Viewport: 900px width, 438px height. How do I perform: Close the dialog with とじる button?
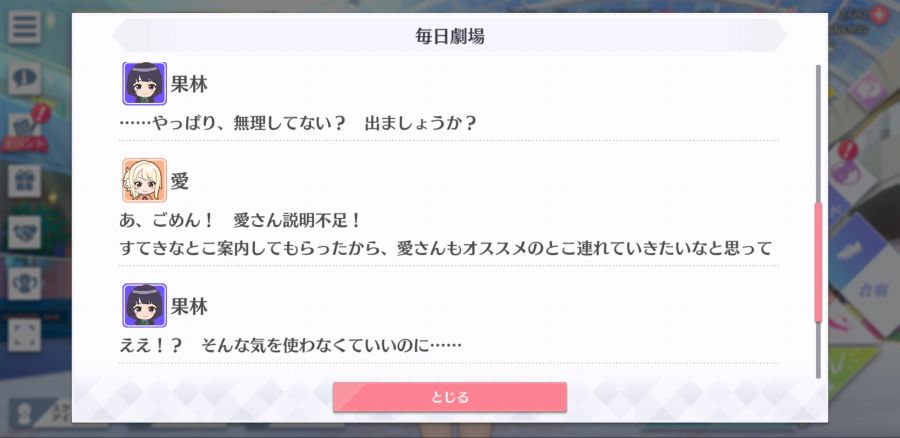(x=449, y=397)
